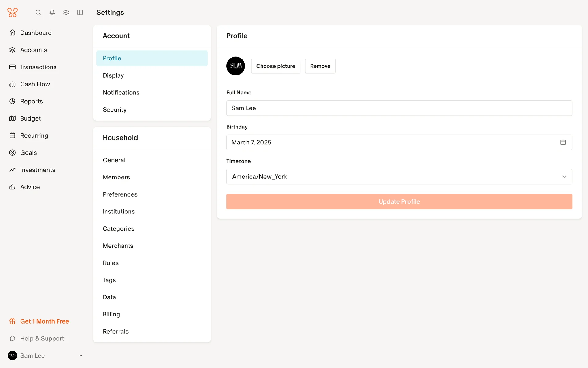Click the butterfly logo icon
The height and width of the screenshot is (368, 588).
tap(13, 13)
